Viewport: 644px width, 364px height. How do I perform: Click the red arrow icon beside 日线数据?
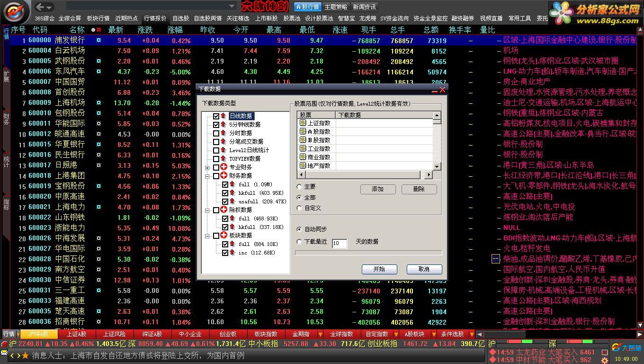tap(224, 116)
